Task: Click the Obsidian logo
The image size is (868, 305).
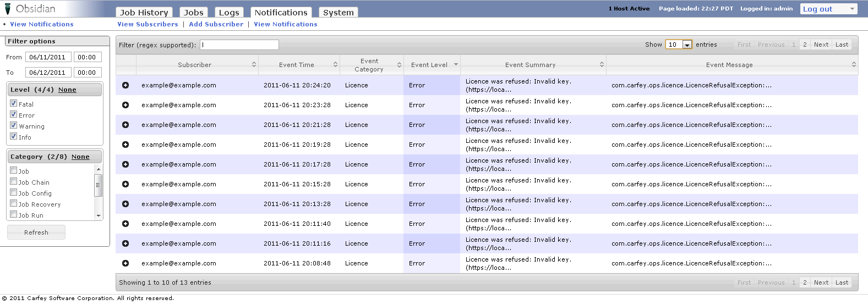Action: 30,9
